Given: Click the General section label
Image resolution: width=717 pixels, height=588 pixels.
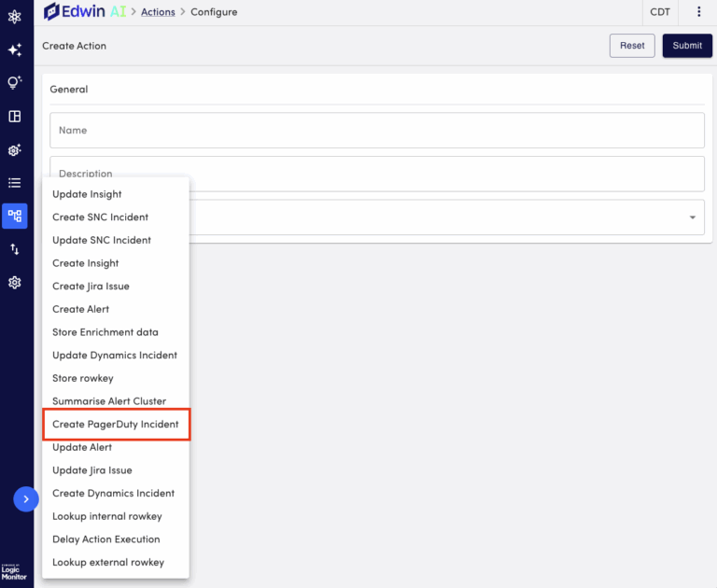Looking at the screenshot, I should coord(68,90).
